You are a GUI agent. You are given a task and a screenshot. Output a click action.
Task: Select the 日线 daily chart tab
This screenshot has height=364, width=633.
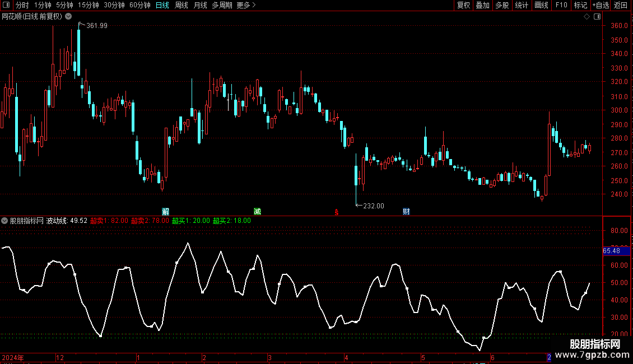[x=162, y=5]
